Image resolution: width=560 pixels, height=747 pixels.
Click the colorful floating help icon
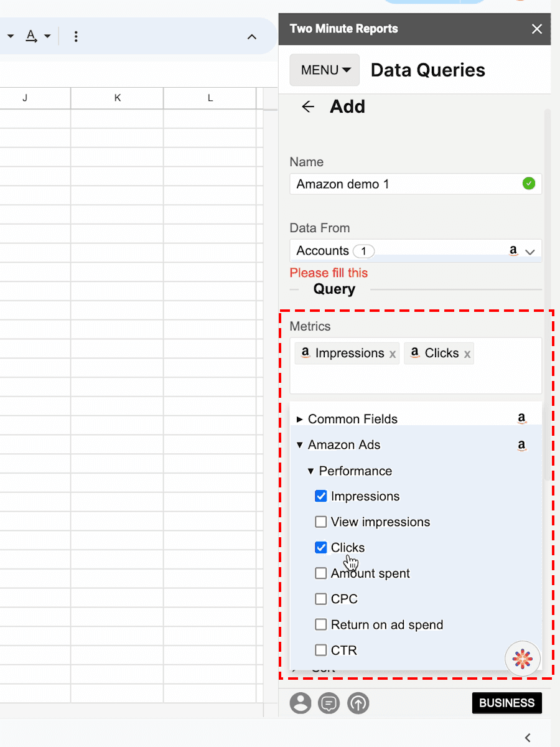click(523, 658)
